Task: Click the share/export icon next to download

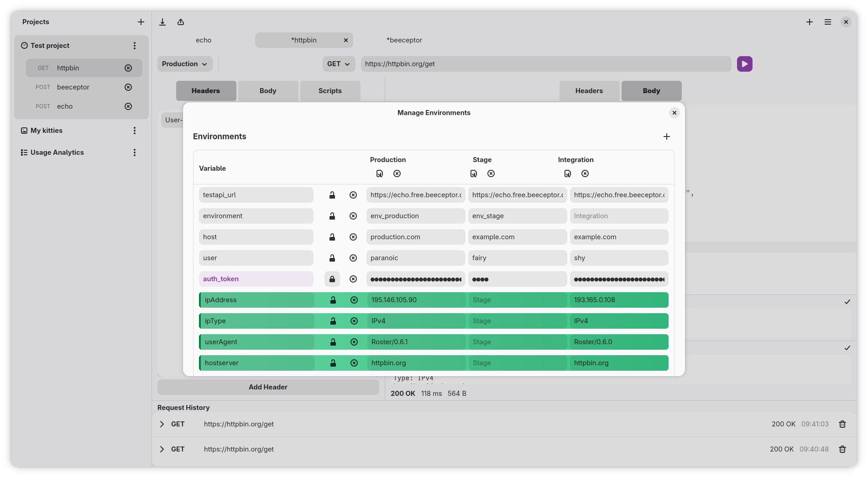Action: 180,22
